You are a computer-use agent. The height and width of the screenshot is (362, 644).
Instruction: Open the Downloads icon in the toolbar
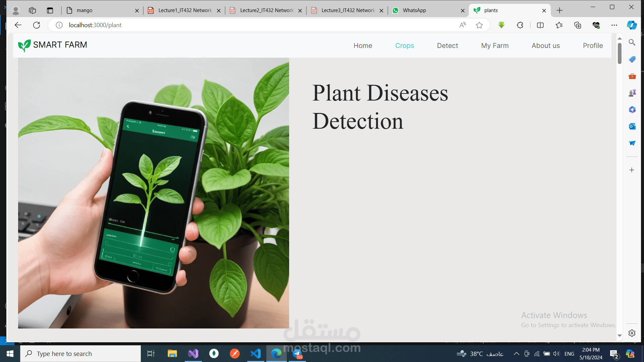point(501,25)
